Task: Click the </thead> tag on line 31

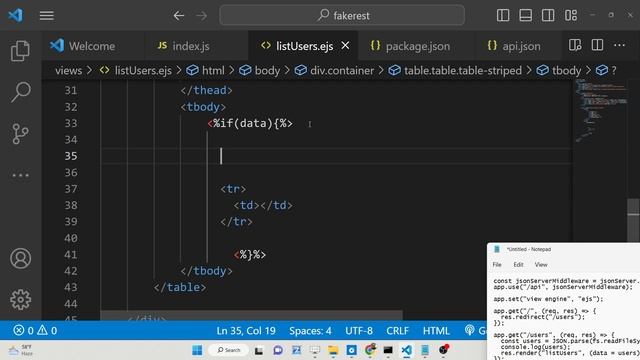Action: pos(207,90)
